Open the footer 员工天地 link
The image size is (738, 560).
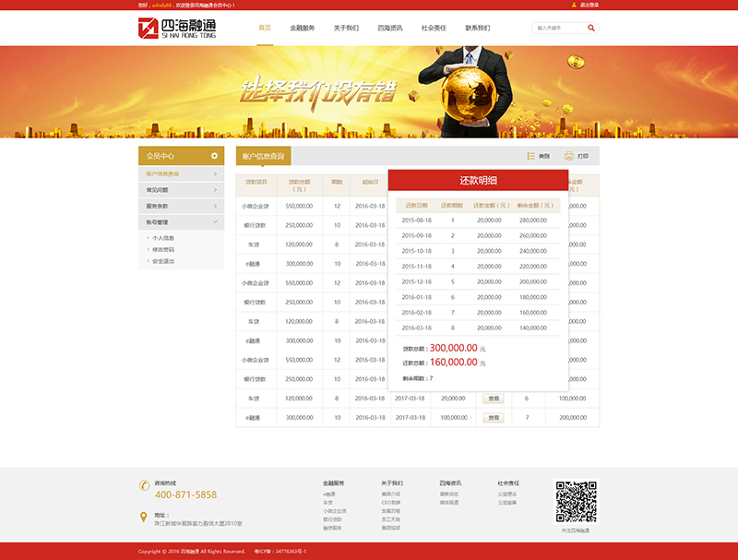click(390, 519)
